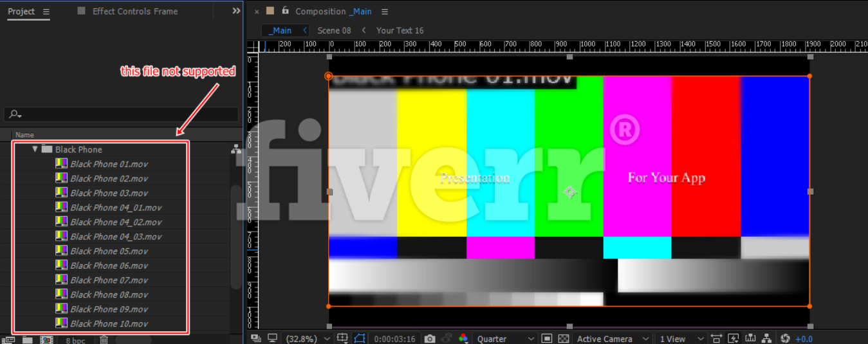868x344 pixels.
Task: Select Black Phone 04_02.mov
Action: tap(116, 222)
